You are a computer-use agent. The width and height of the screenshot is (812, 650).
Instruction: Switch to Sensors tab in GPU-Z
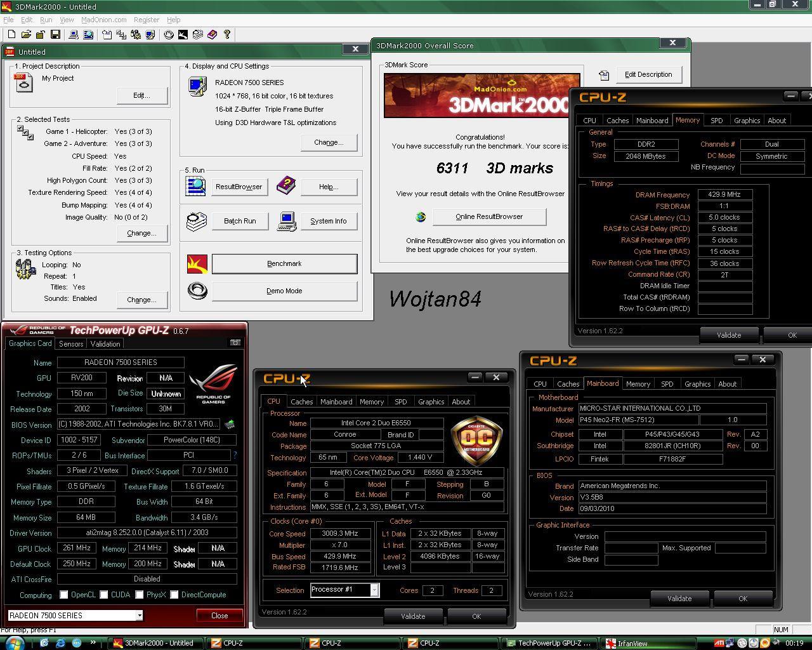click(x=71, y=343)
